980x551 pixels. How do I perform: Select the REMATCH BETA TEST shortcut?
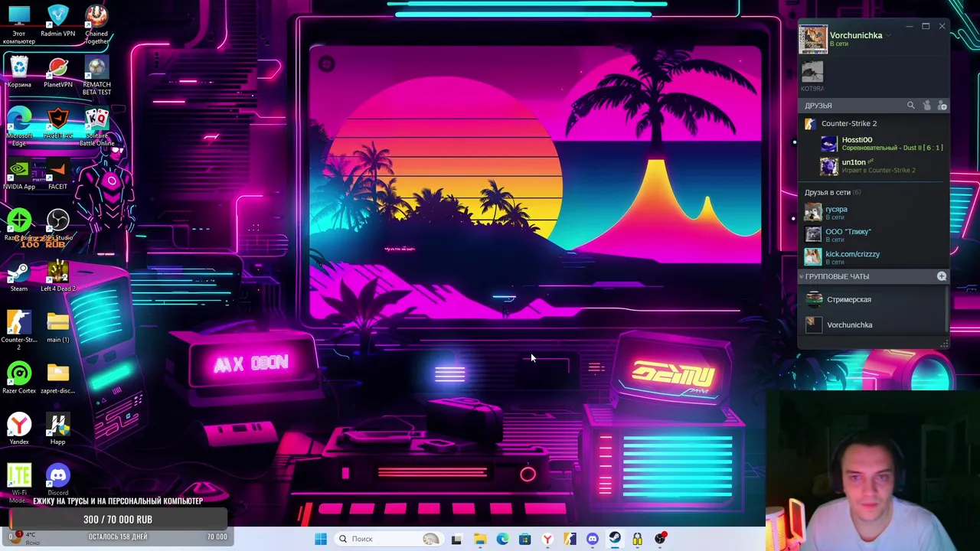pyautogui.click(x=96, y=77)
